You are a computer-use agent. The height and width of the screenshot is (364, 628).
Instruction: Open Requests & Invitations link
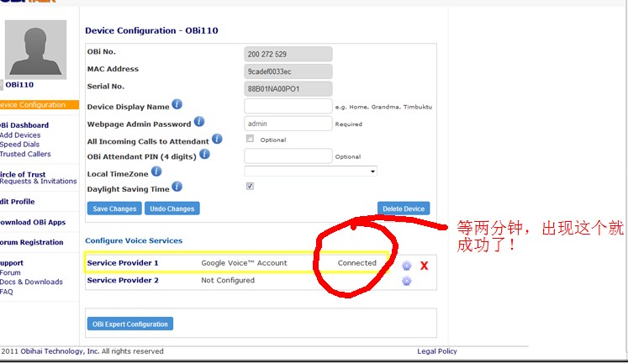(39, 182)
